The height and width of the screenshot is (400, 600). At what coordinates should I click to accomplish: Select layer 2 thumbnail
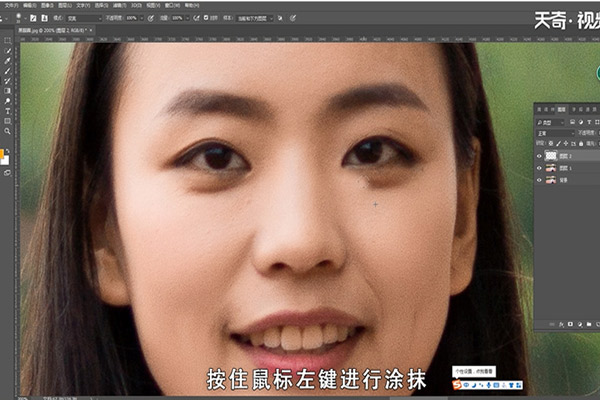pos(551,156)
